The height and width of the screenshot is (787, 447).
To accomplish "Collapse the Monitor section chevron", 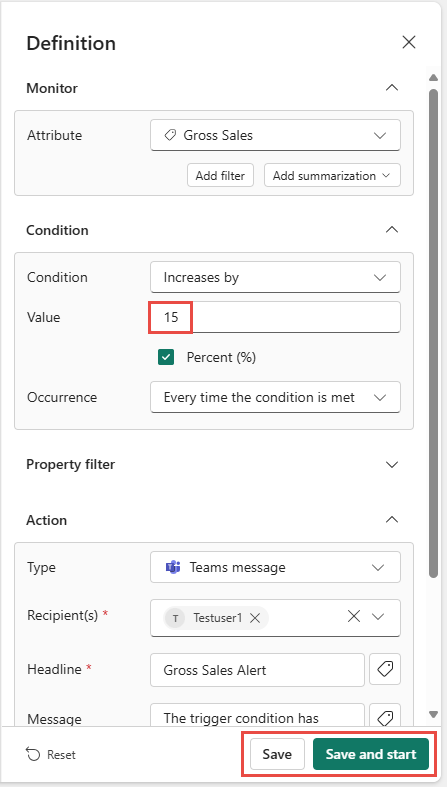I will coord(392,88).
